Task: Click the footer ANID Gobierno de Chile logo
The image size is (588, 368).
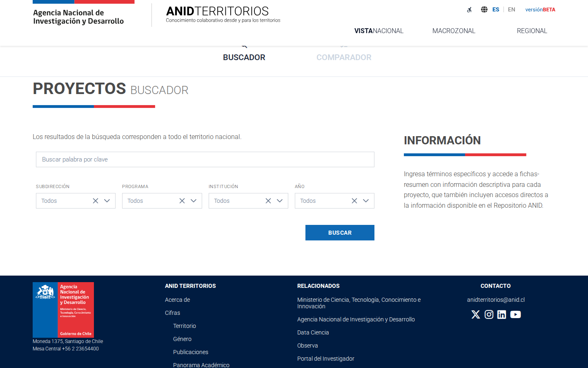Action: [x=63, y=310]
